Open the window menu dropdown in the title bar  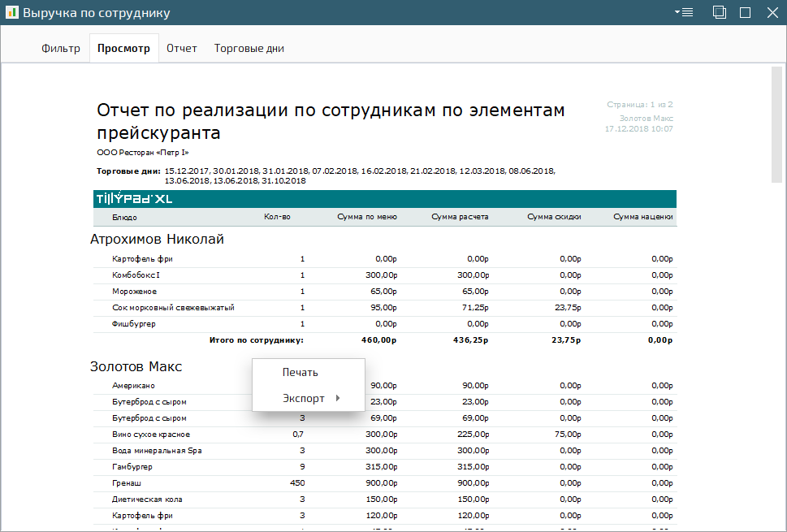tap(683, 12)
